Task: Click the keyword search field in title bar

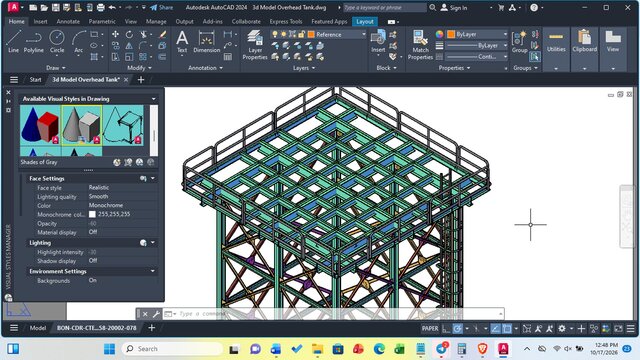Action: (384, 7)
